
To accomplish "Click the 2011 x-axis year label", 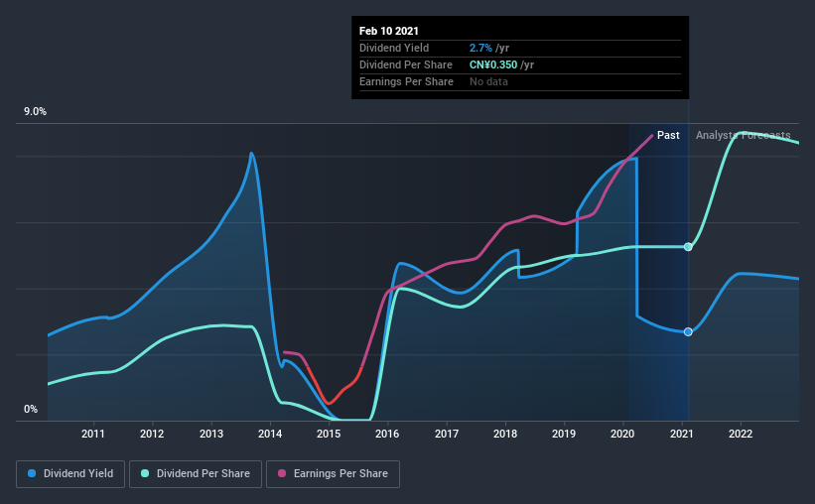I will point(93,434).
